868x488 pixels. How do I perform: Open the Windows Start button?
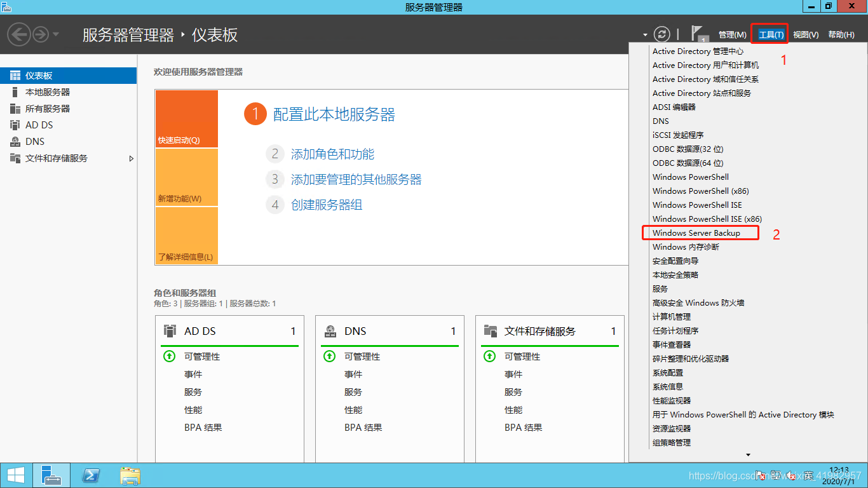click(x=16, y=475)
